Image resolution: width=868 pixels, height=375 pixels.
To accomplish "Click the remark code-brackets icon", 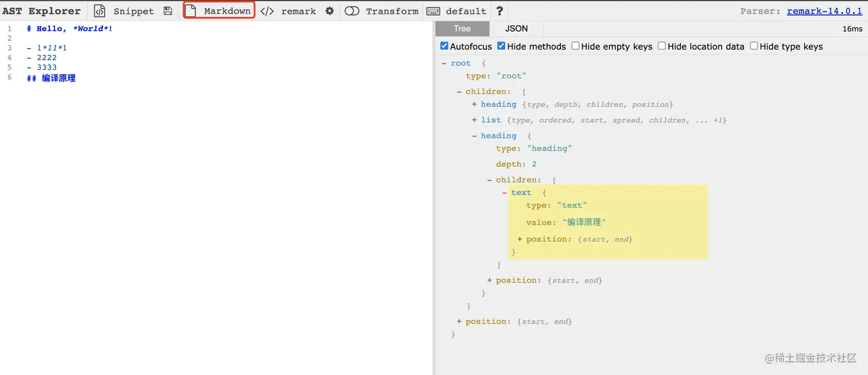I will [x=267, y=11].
